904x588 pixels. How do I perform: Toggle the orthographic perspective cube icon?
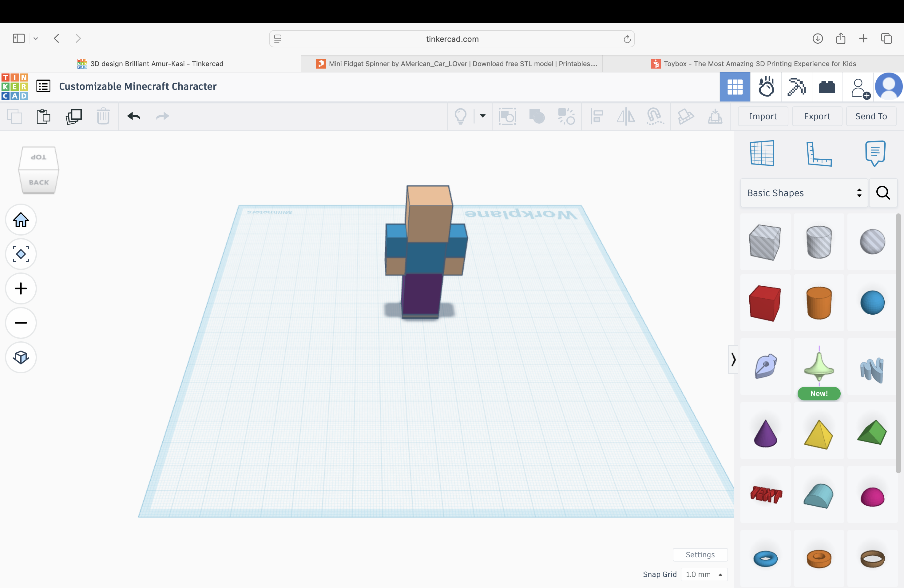tap(21, 357)
